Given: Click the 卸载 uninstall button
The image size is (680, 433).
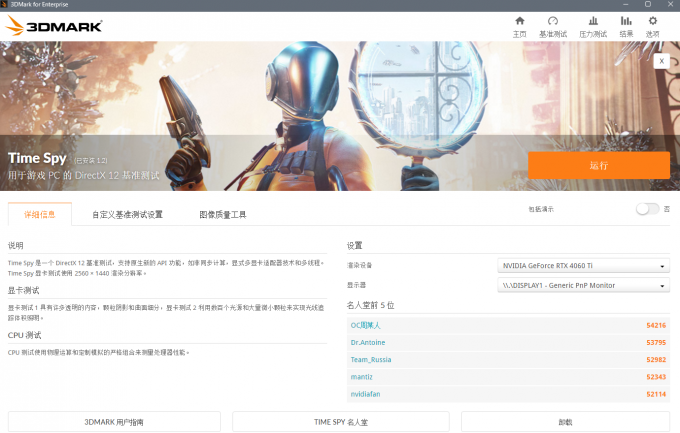Looking at the screenshot, I should click(x=566, y=422).
